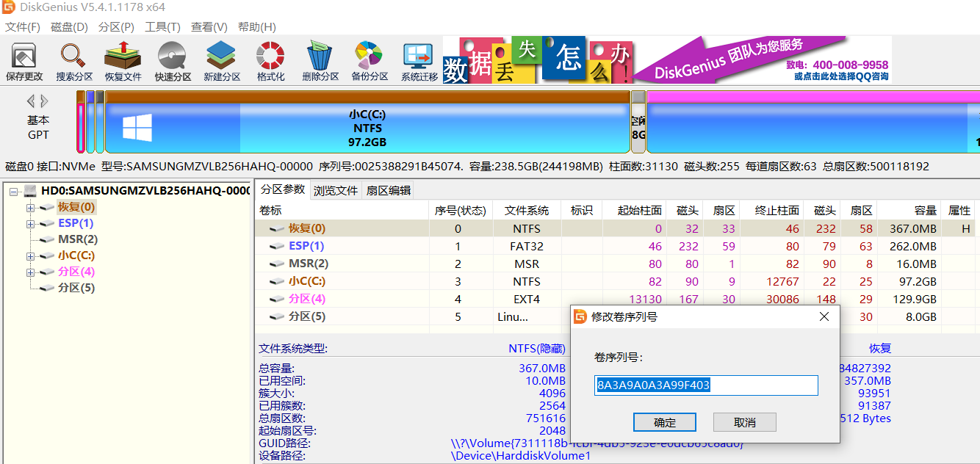Click the 恢复文件 recover files icon
980x464 pixels.
pyautogui.click(x=123, y=60)
